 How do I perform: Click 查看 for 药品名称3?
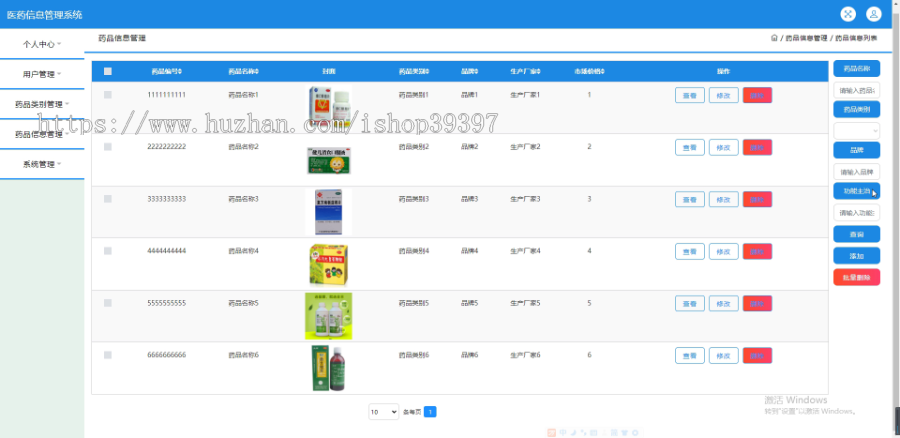[689, 199]
